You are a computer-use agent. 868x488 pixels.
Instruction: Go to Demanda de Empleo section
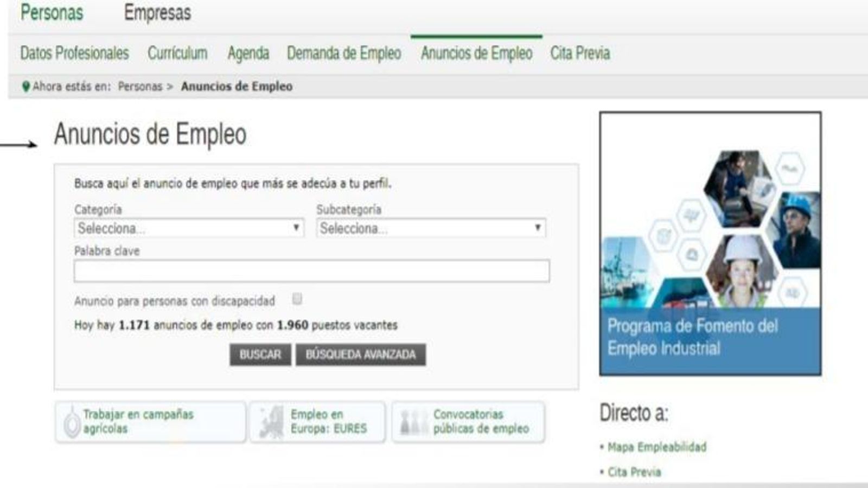[343, 53]
